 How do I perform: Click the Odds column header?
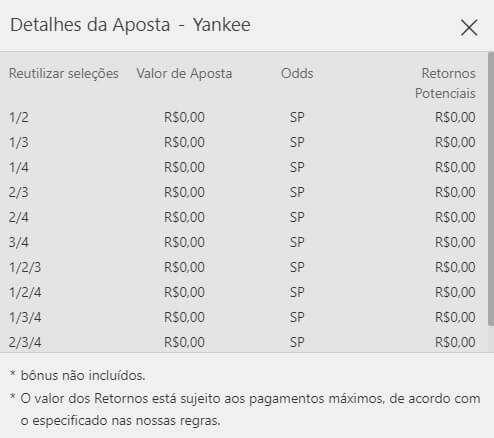(x=297, y=73)
